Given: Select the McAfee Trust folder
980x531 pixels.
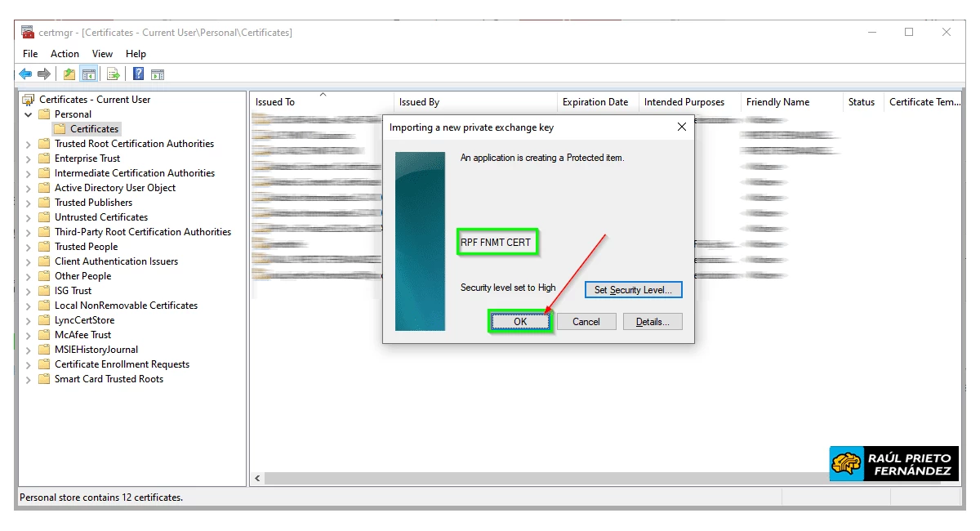Looking at the screenshot, I should tap(82, 335).
